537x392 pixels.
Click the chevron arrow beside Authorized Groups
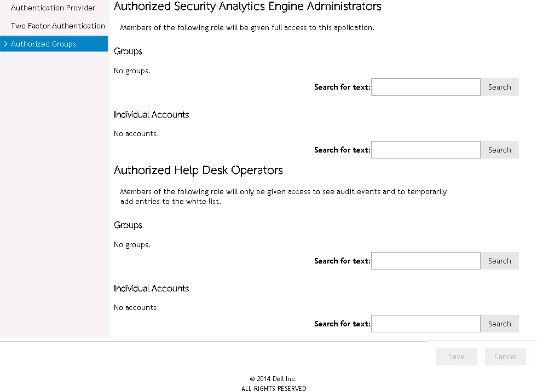(5, 44)
